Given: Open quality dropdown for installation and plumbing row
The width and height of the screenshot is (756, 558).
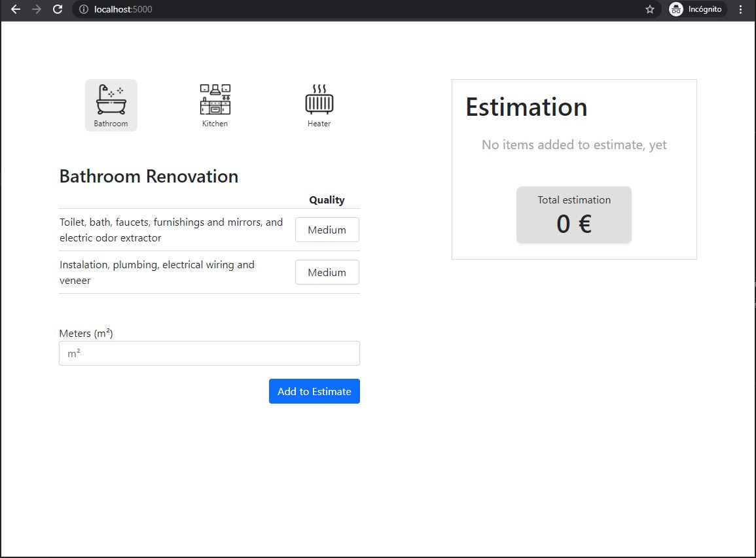Looking at the screenshot, I should click(327, 272).
